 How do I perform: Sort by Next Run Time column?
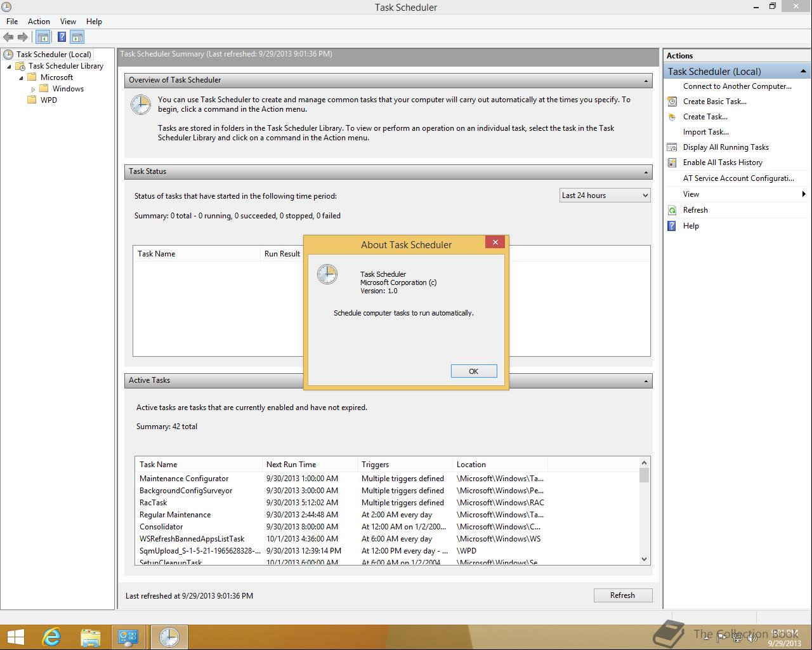(x=310, y=465)
